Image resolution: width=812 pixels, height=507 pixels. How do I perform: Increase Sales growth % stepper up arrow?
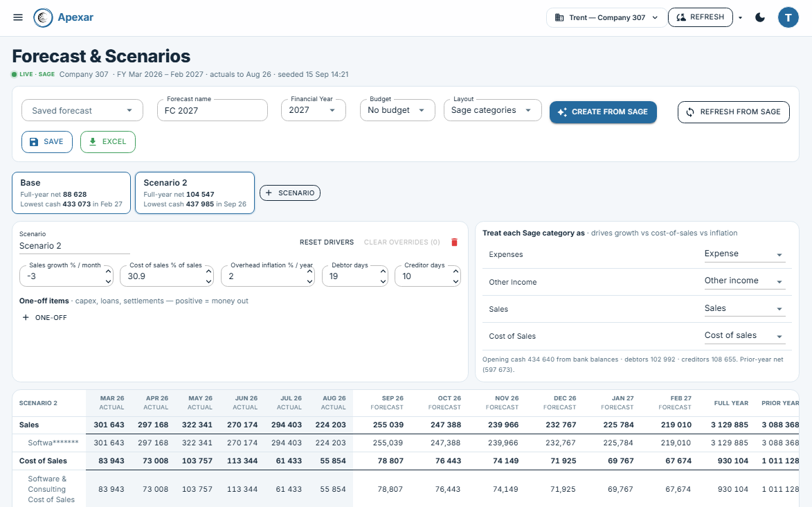pyautogui.click(x=108, y=271)
